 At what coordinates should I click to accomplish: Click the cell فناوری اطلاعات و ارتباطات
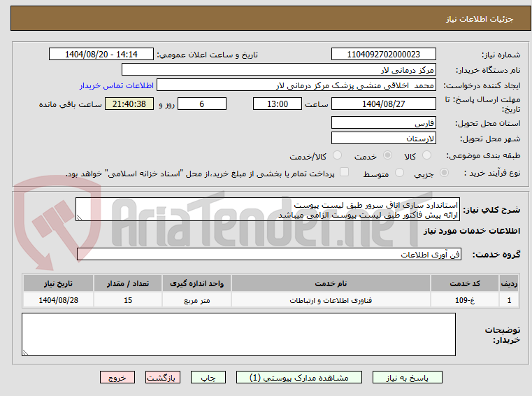(x=331, y=300)
